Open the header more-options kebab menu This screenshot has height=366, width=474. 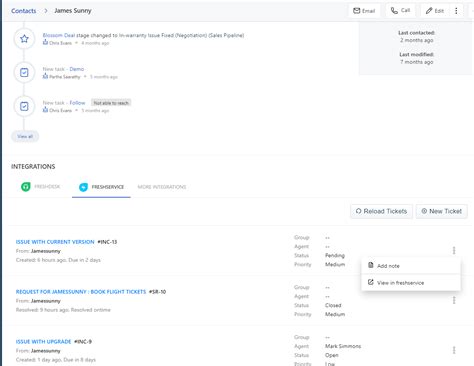click(456, 11)
